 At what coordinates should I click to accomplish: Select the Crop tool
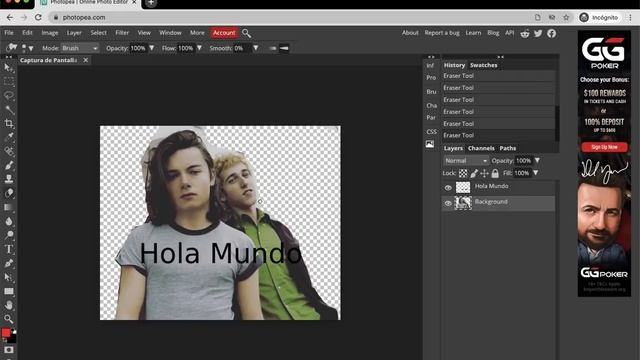pos(9,123)
